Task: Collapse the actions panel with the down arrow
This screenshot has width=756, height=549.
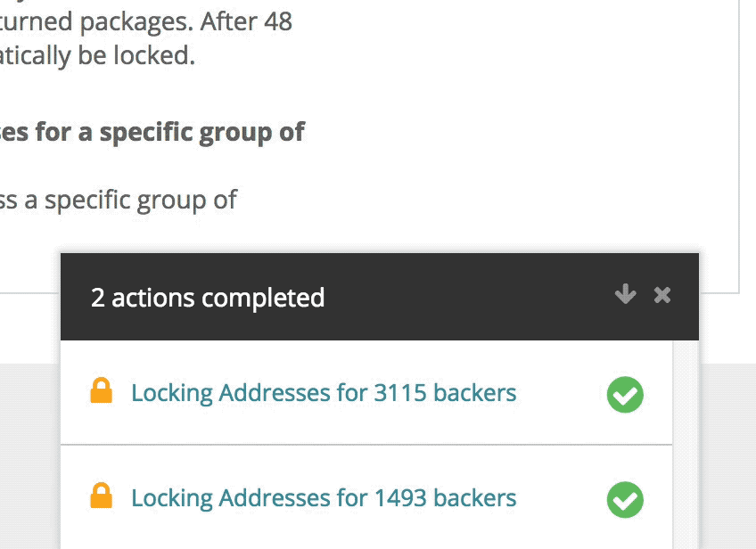Action: [625, 294]
